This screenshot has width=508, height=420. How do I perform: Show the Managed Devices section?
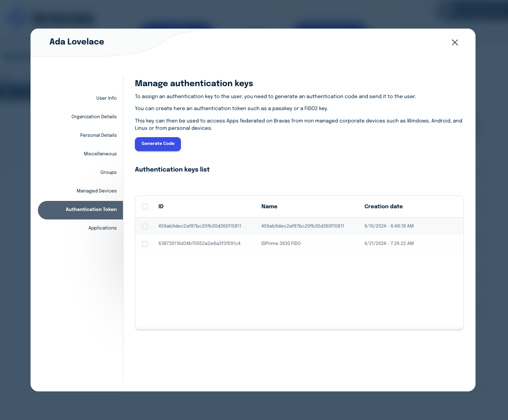97,191
